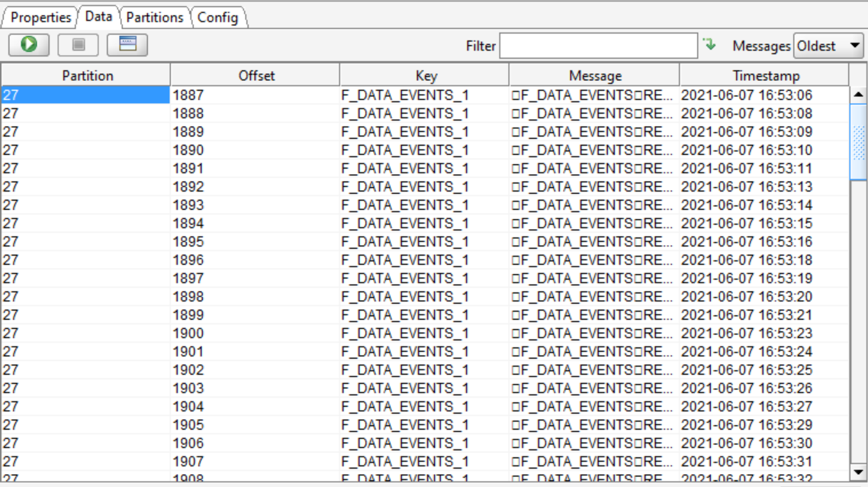868x487 pixels.
Task: Open the Partitions tab
Action: (x=155, y=17)
